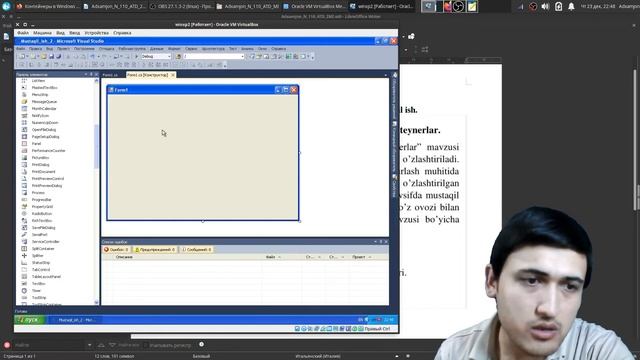Toggle the Warnings filter in Error List
Screen dimensions: 640x360
tap(155, 249)
